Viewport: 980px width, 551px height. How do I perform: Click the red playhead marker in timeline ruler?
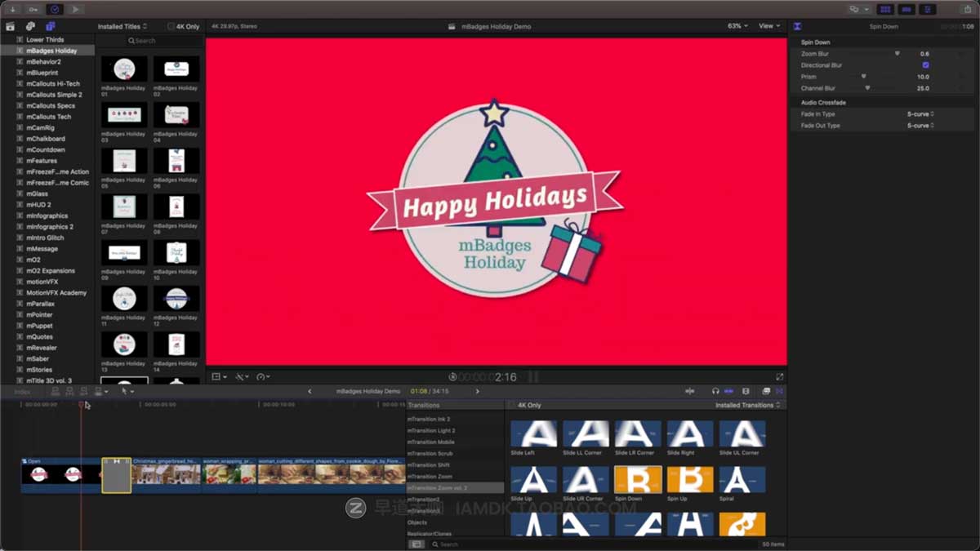point(81,404)
